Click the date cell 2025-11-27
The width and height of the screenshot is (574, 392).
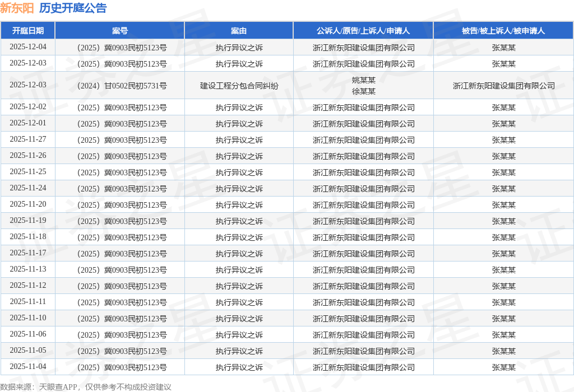pyautogui.click(x=28, y=139)
